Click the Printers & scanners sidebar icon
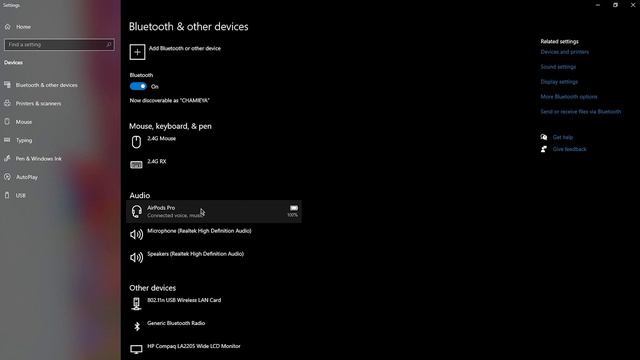640x360 pixels. (7, 103)
